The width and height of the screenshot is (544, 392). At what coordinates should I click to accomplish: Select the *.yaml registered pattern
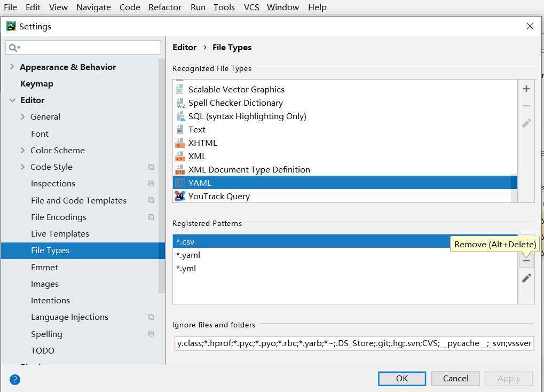(345, 255)
